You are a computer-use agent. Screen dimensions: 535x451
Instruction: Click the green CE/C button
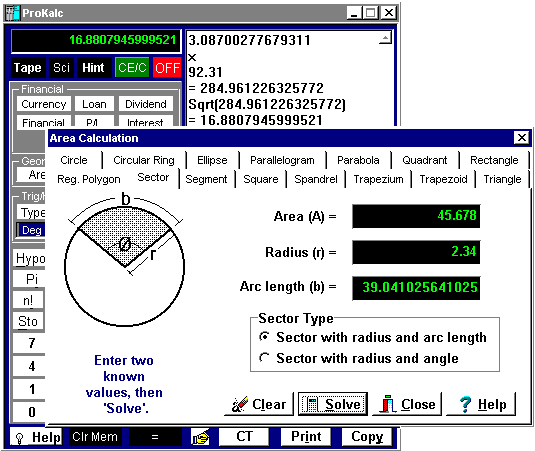[132, 68]
